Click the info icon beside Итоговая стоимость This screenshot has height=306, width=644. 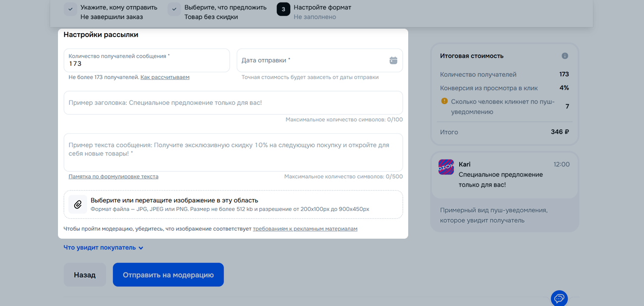(565, 56)
